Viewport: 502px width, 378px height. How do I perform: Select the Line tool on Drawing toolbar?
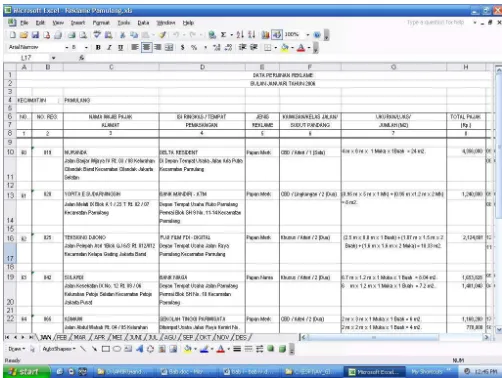point(83,349)
